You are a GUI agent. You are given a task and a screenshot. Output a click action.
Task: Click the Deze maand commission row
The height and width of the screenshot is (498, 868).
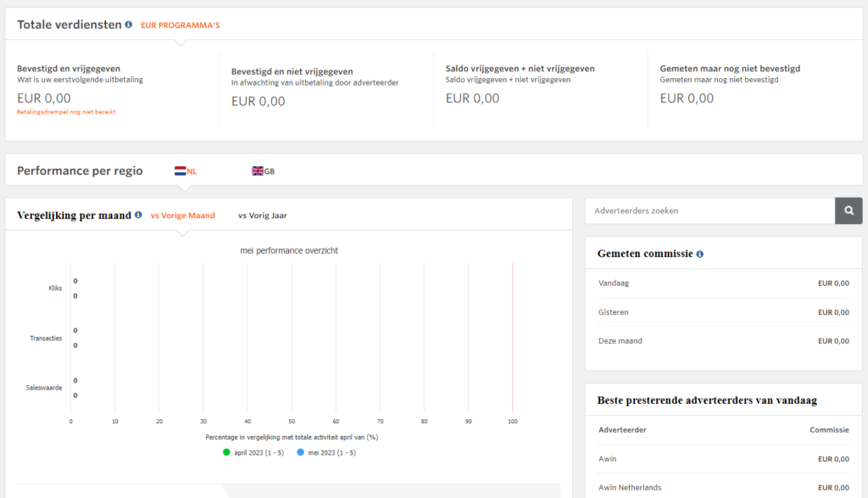723,341
